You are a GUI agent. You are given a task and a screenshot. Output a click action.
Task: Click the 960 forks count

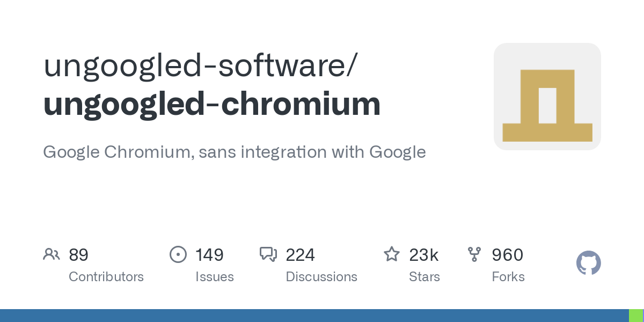click(x=508, y=255)
